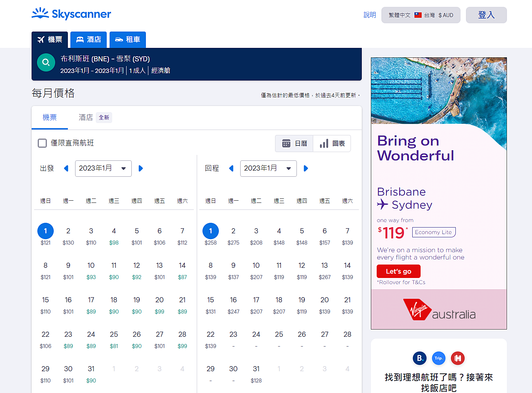Select return date 16 priced $247
Screen dimensions: 532x393
coord(233,305)
